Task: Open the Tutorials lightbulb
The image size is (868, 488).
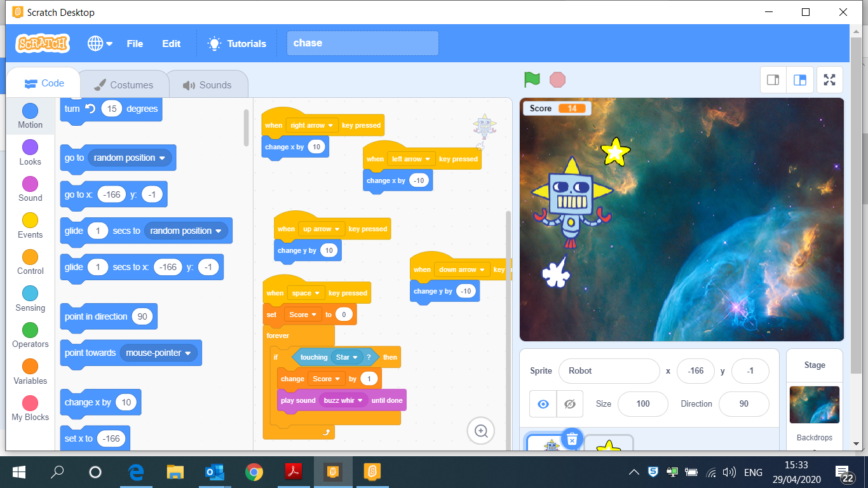Action: click(x=237, y=43)
